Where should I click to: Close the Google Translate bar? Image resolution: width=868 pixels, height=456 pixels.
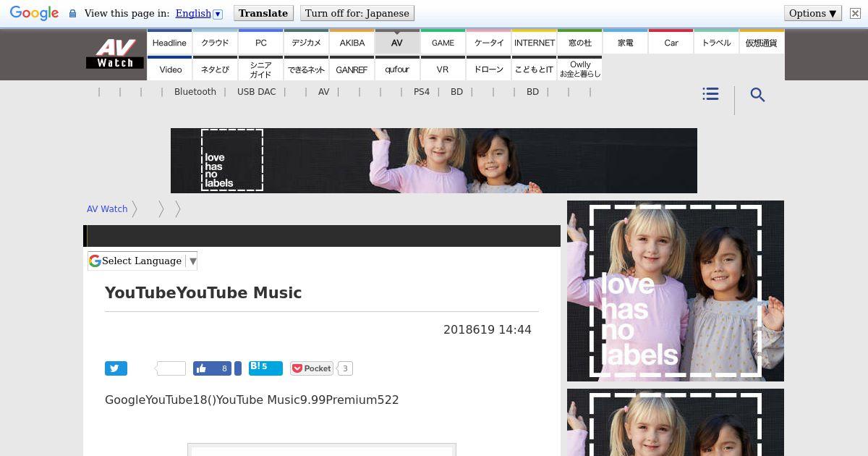855,13
